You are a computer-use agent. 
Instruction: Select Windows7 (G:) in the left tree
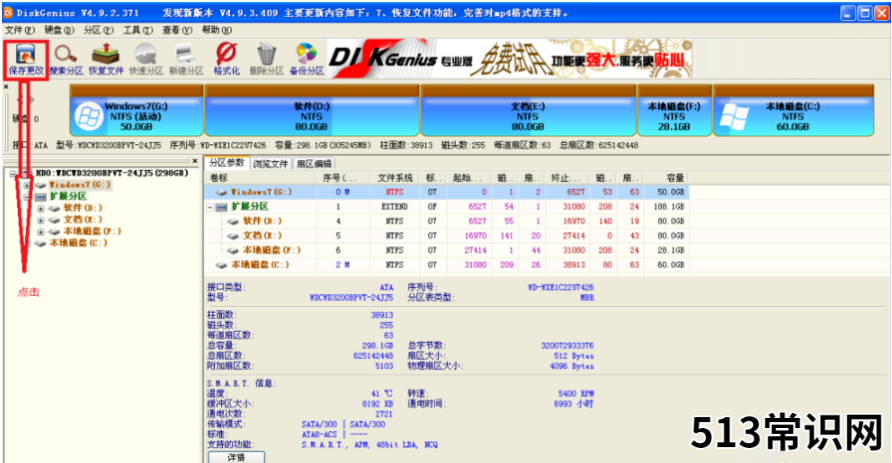tap(79, 185)
